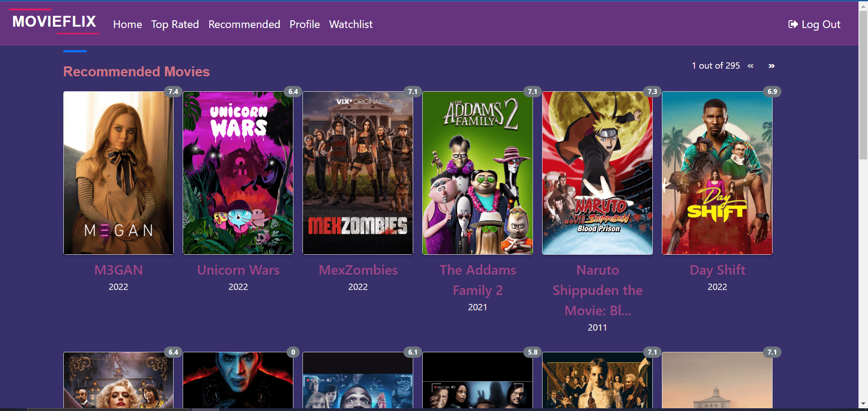Go to Top Rated movies
The width and height of the screenshot is (868, 411).
pyautogui.click(x=175, y=24)
